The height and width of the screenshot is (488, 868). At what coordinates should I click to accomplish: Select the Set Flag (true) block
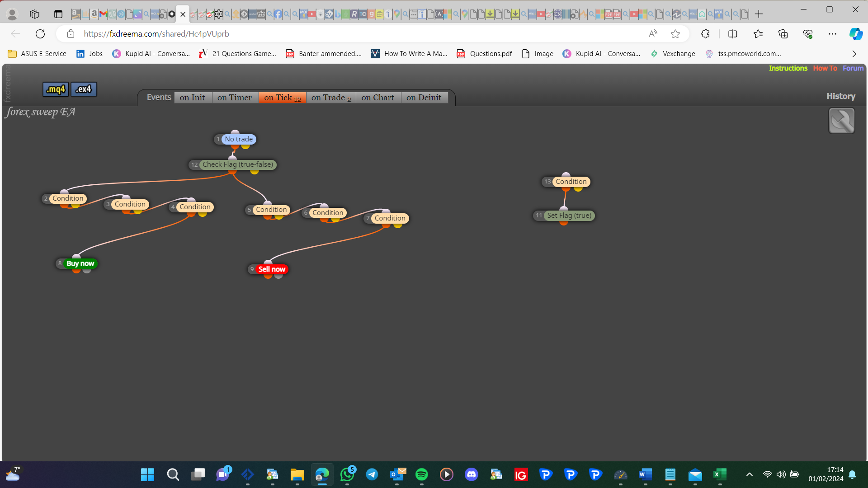569,216
